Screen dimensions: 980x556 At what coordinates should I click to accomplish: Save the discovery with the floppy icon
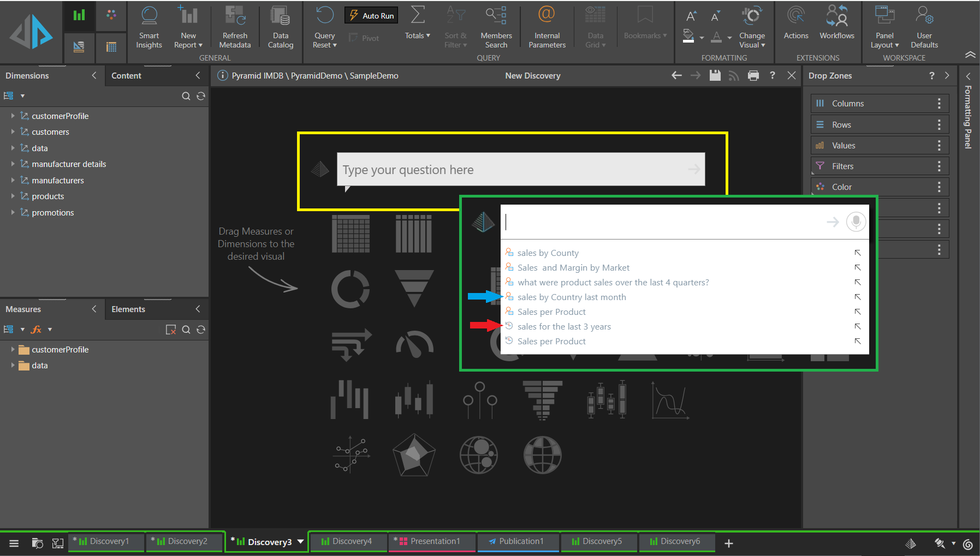pyautogui.click(x=715, y=75)
